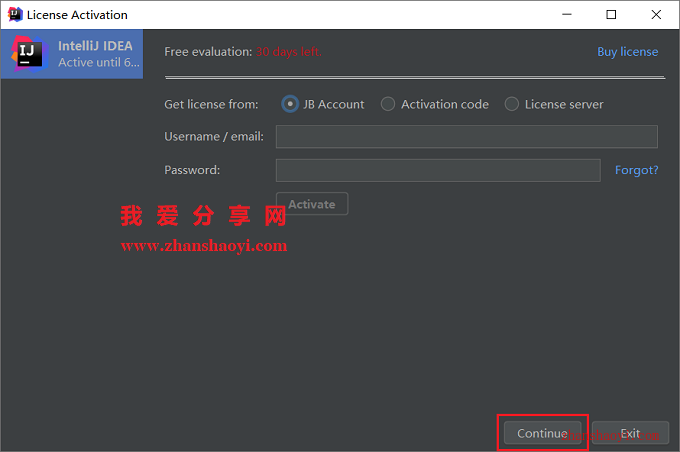Screen dimensions: 680x452
Task: Select the IntelliJ IDEA product entry
Action: click(72, 54)
